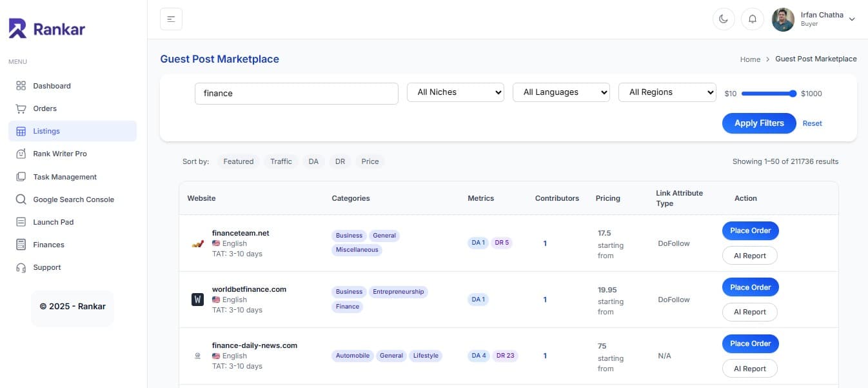Screen dimensions: 868x388
Task: Click Apply Filters
Action: click(x=759, y=123)
